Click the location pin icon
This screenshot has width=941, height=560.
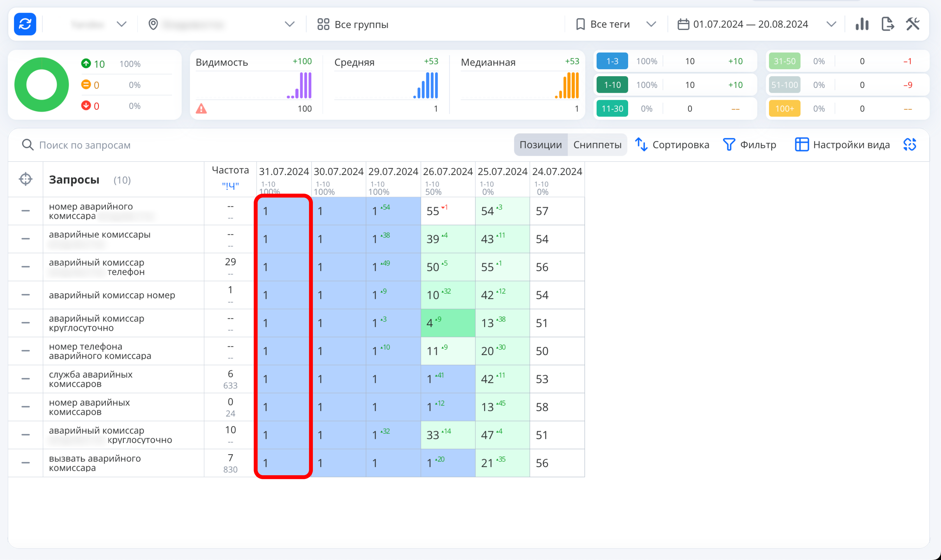click(x=153, y=24)
